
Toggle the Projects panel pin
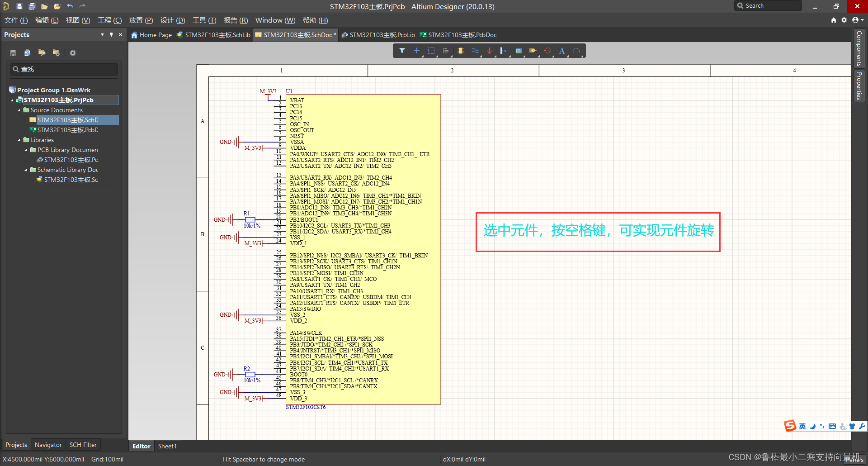pyautogui.click(x=111, y=35)
